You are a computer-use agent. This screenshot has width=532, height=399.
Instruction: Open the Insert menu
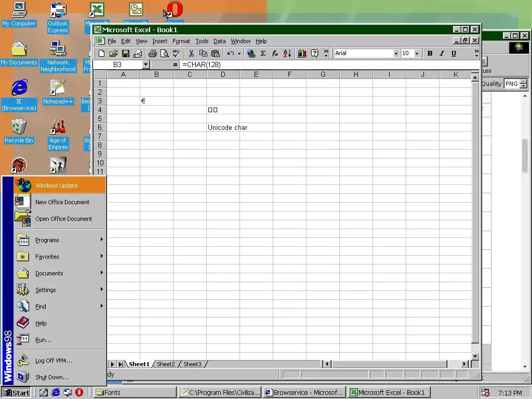click(160, 41)
